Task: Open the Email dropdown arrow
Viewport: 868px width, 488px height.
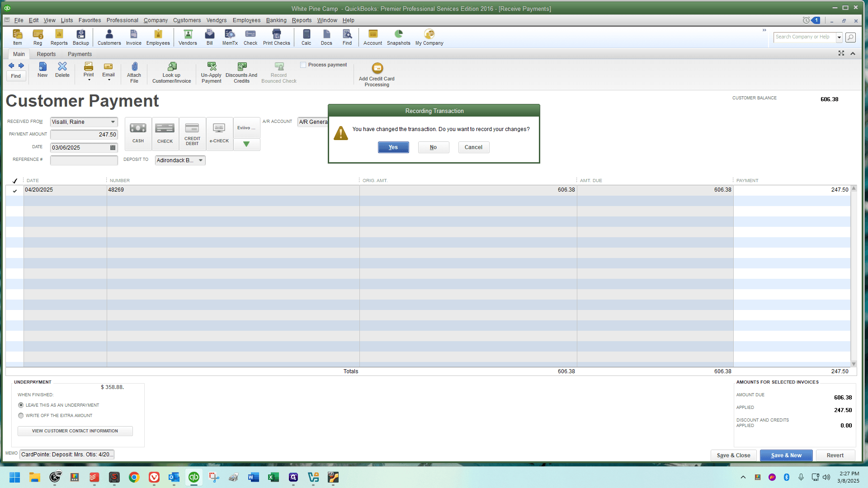Action: pyautogui.click(x=109, y=80)
